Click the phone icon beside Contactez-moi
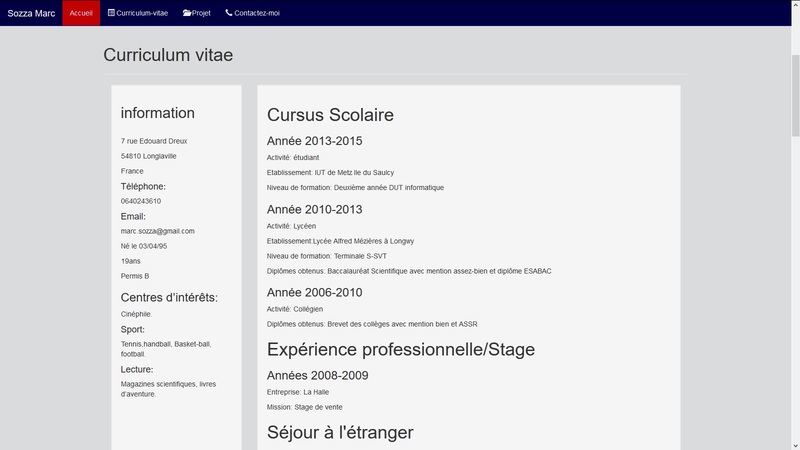This screenshot has width=800, height=450. click(x=229, y=13)
